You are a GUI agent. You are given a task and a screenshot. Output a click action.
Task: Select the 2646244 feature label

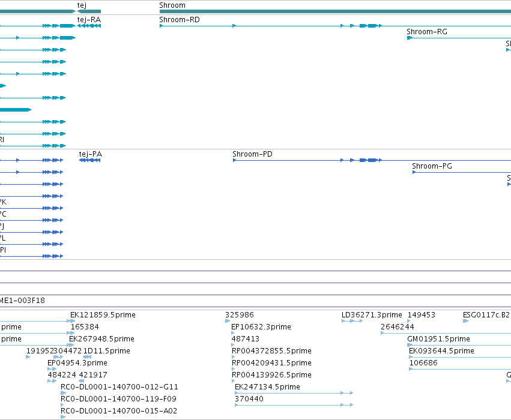tap(398, 327)
